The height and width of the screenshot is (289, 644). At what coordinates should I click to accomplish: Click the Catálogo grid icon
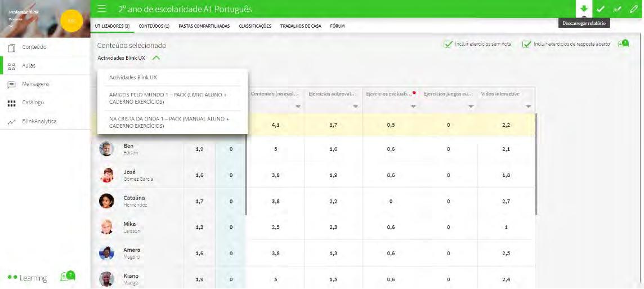click(x=11, y=103)
